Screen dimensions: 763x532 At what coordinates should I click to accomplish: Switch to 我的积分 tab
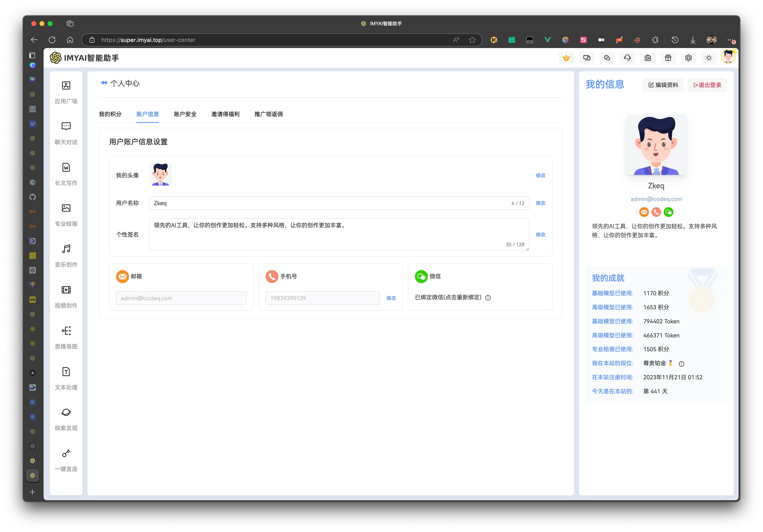pyautogui.click(x=110, y=114)
